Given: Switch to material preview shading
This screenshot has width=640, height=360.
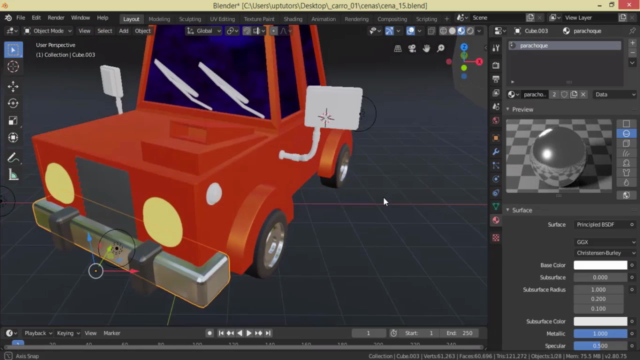Looking at the screenshot, I should click(461, 31).
